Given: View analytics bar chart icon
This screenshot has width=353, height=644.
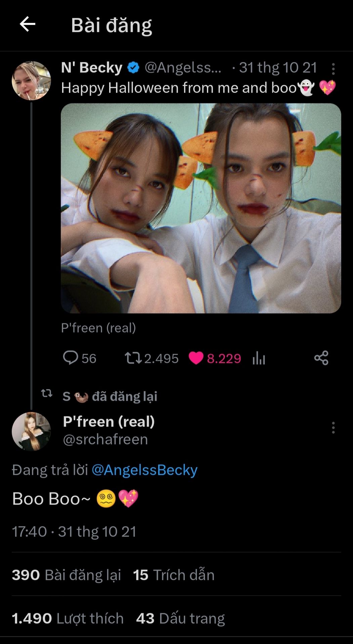Looking at the screenshot, I should 259,358.
